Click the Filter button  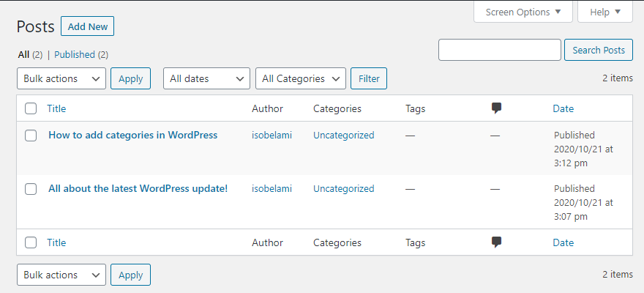pos(369,78)
